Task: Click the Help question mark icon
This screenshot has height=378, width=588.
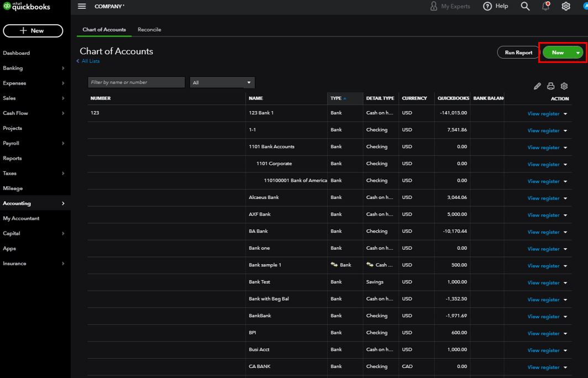Action: [487, 6]
